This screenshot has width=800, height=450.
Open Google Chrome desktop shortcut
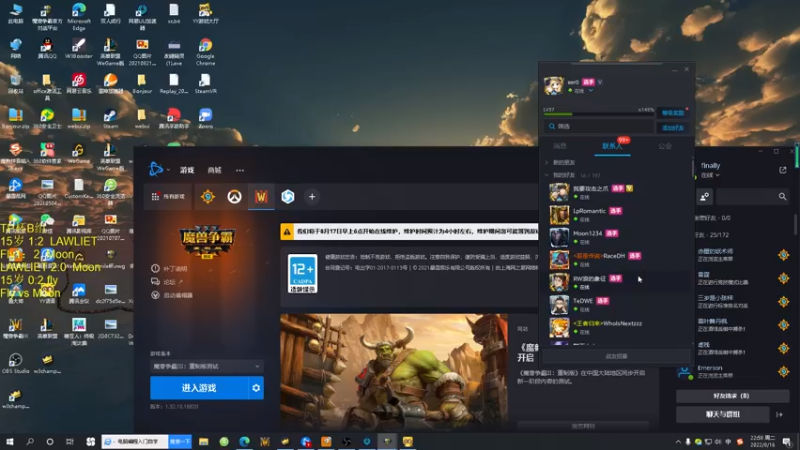pos(206,51)
